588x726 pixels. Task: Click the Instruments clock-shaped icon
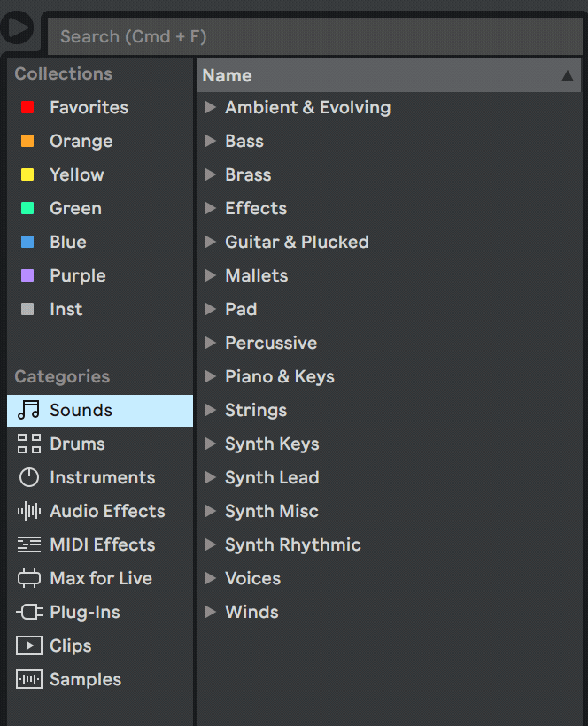[x=28, y=477]
